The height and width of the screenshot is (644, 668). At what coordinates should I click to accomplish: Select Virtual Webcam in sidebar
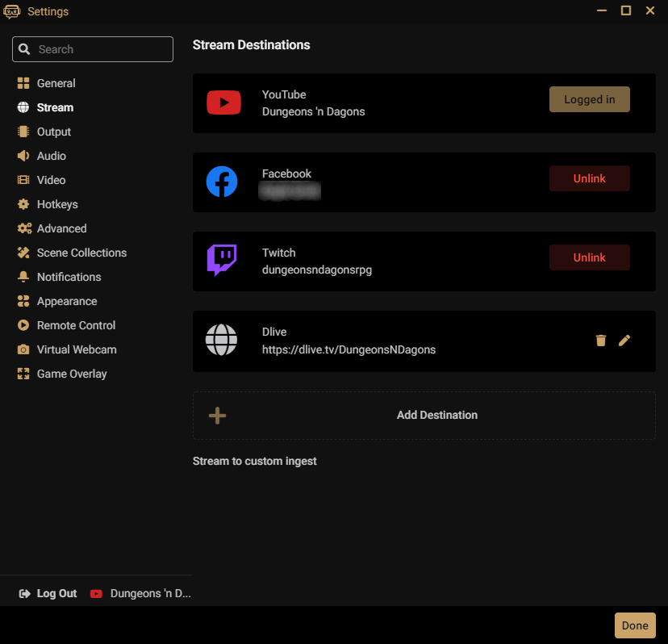76,349
